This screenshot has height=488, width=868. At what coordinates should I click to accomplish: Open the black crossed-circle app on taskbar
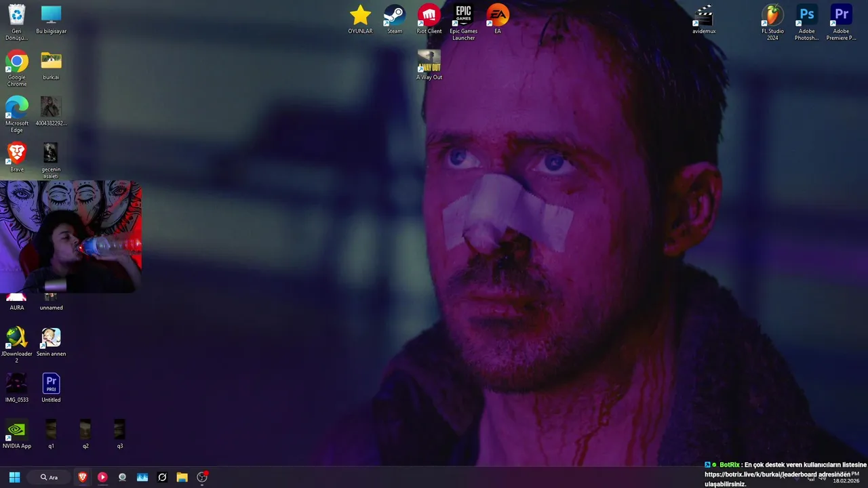pyautogui.click(x=162, y=477)
